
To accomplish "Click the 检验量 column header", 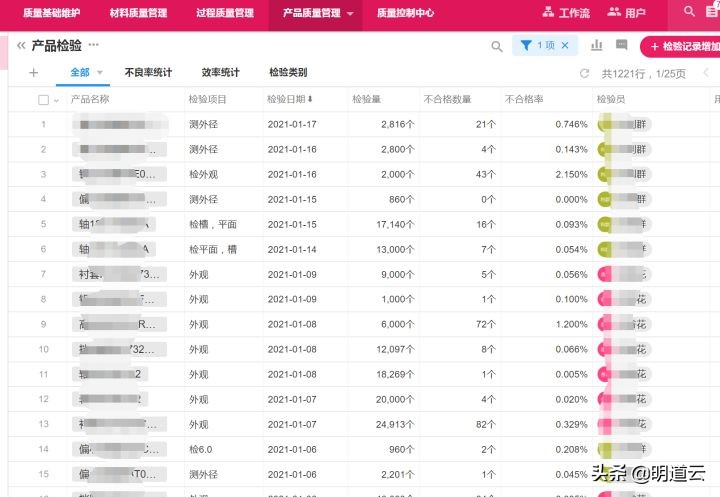I will (x=366, y=99).
